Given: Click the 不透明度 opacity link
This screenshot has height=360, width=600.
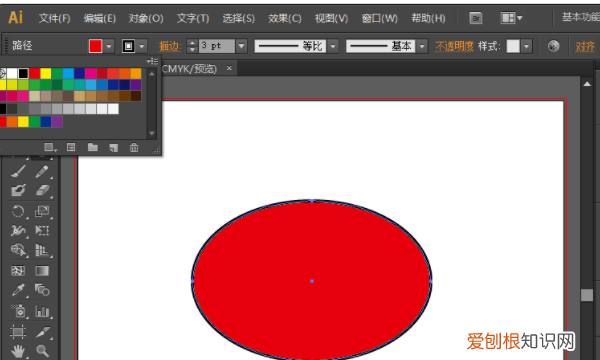Looking at the screenshot, I should [454, 46].
